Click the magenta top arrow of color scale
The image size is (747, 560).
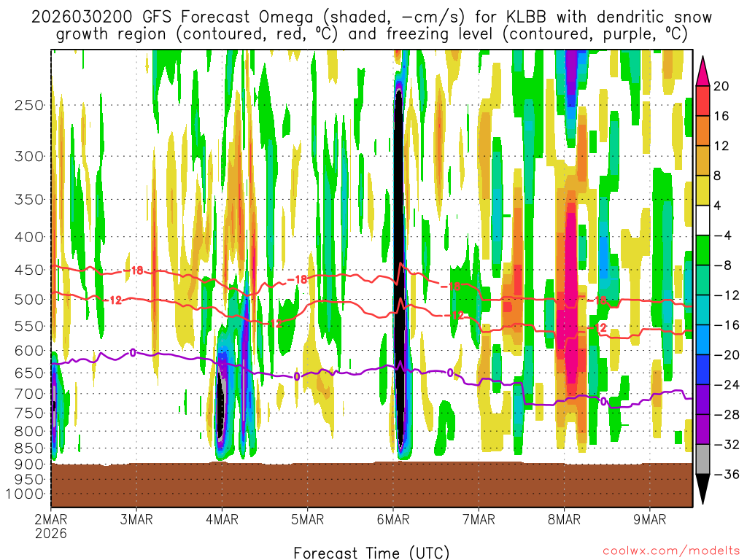[703, 71]
